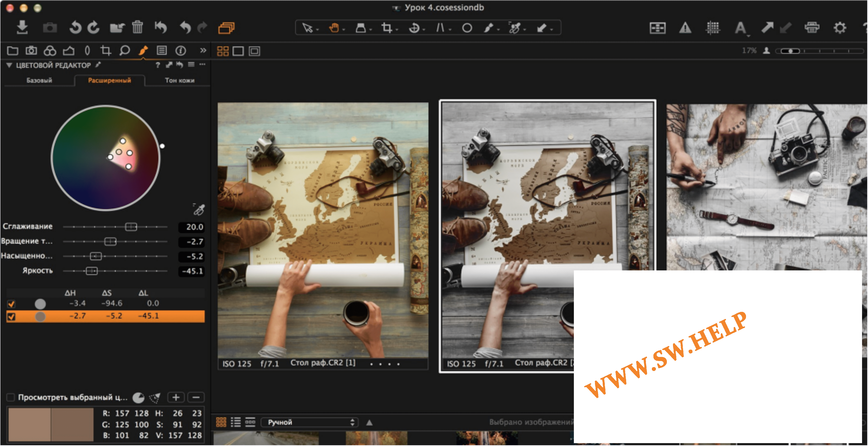This screenshot has height=446, width=868.
Task: Collapse the Color Editor panel triangle
Action: point(9,65)
